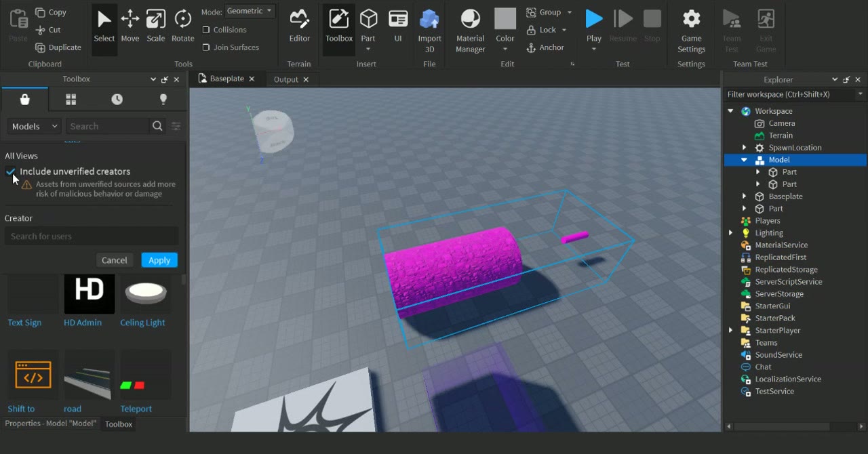Image resolution: width=868 pixels, height=454 pixels.
Task: Collapse the Model node in Explorer
Action: coord(744,160)
